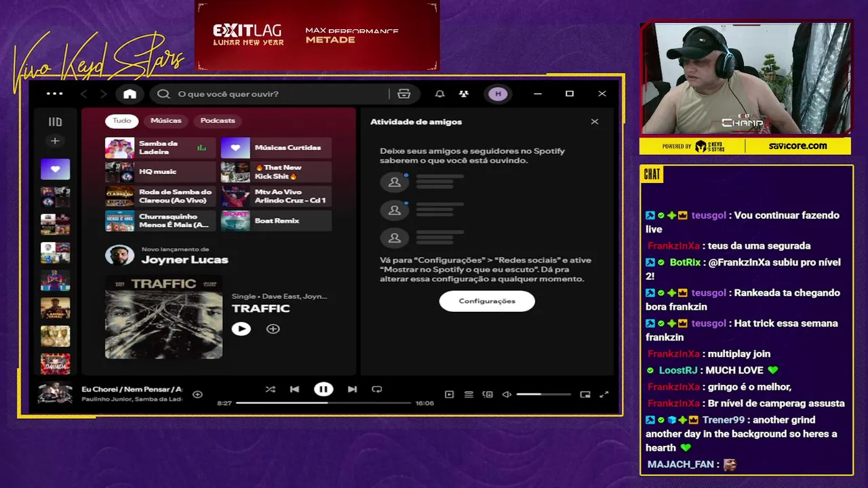
Task: Adjust the volume slider
Action: click(x=544, y=394)
